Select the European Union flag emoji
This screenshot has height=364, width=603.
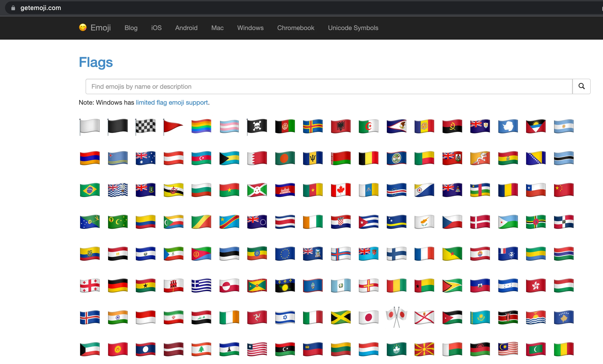(x=285, y=253)
